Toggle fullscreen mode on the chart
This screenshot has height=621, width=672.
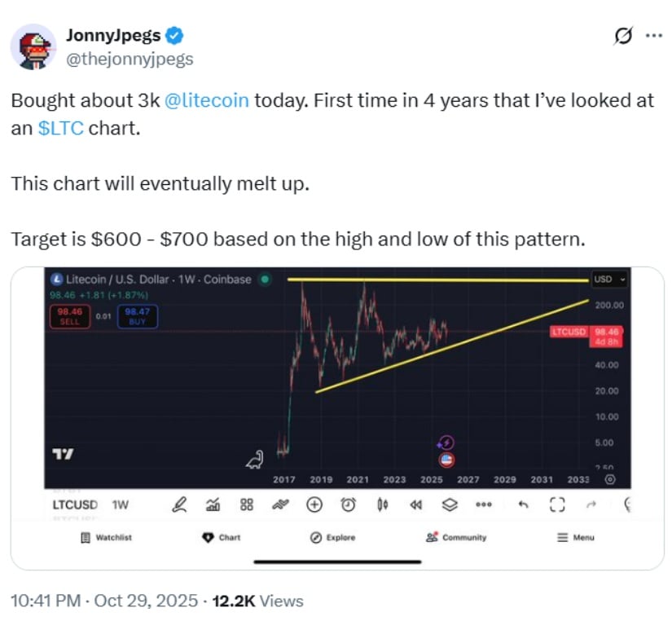(557, 504)
